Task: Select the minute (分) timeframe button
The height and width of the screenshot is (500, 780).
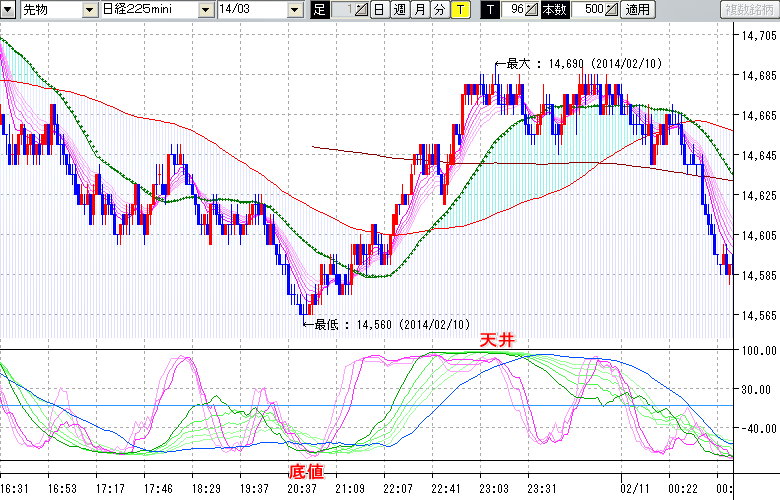Action: pyautogui.click(x=439, y=9)
